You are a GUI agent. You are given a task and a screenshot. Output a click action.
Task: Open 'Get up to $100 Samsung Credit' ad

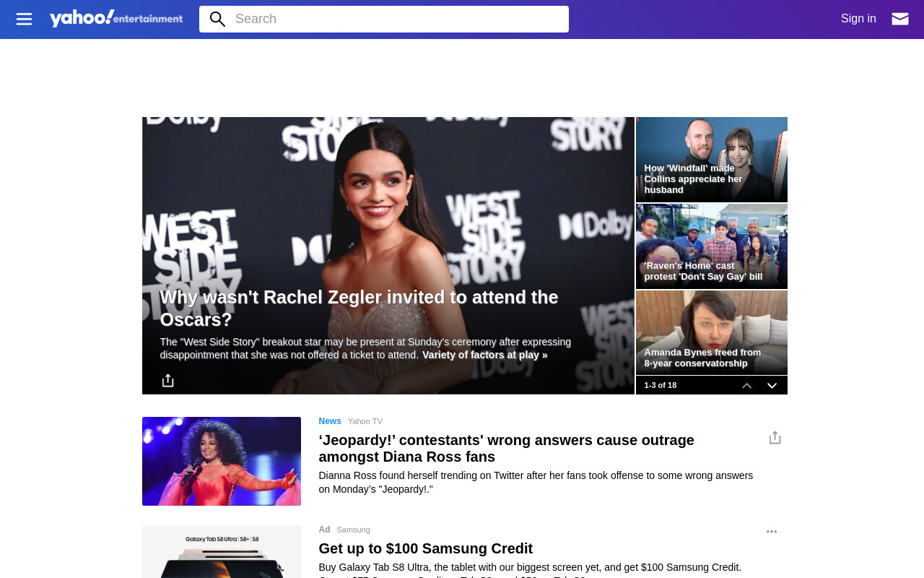tap(426, 548)
